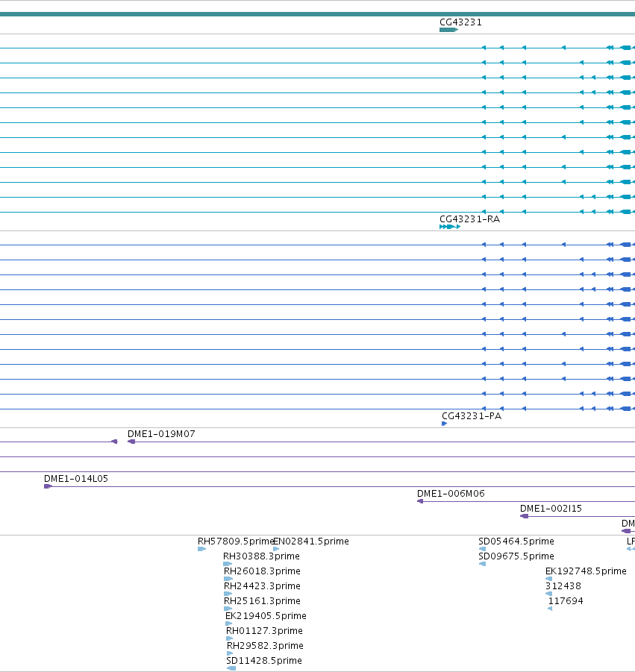Click the DME1-006M06 label
Viewport: 635px width, 672px height.
451,493
